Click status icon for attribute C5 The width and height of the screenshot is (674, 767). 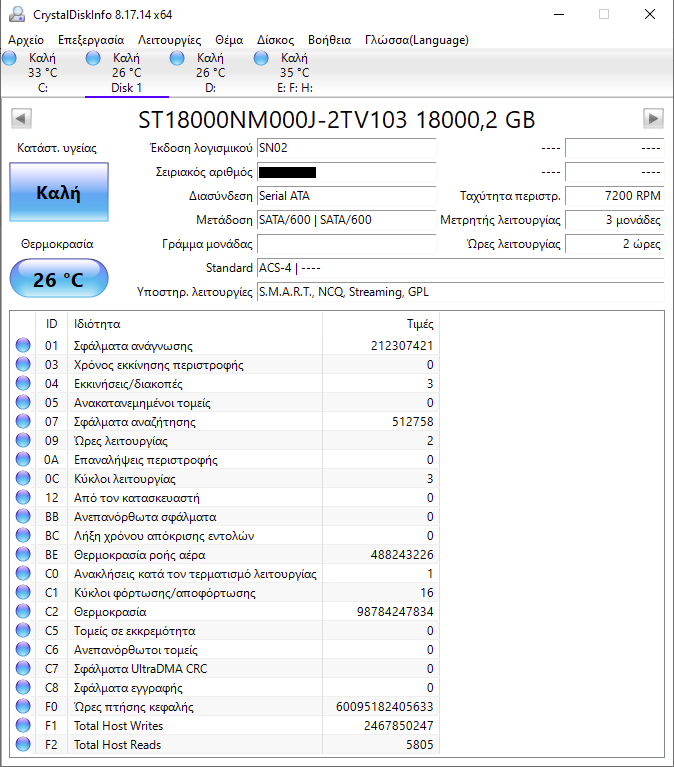click(x=23, y=631)
